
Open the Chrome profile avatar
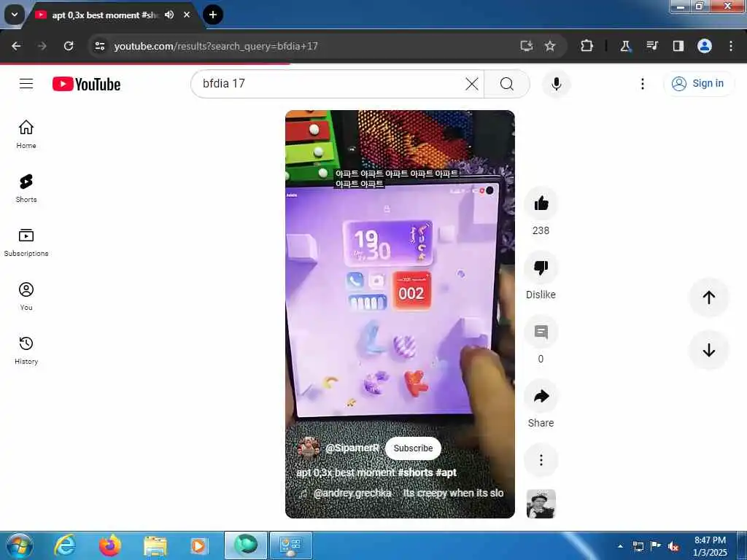[x=705, y=46]
